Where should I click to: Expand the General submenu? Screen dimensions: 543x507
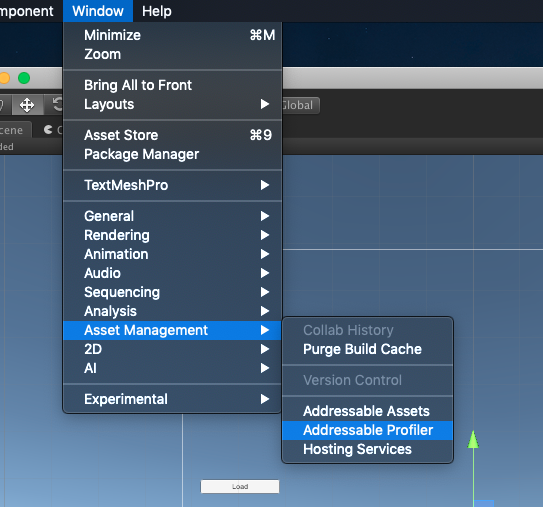pos(172,216)
